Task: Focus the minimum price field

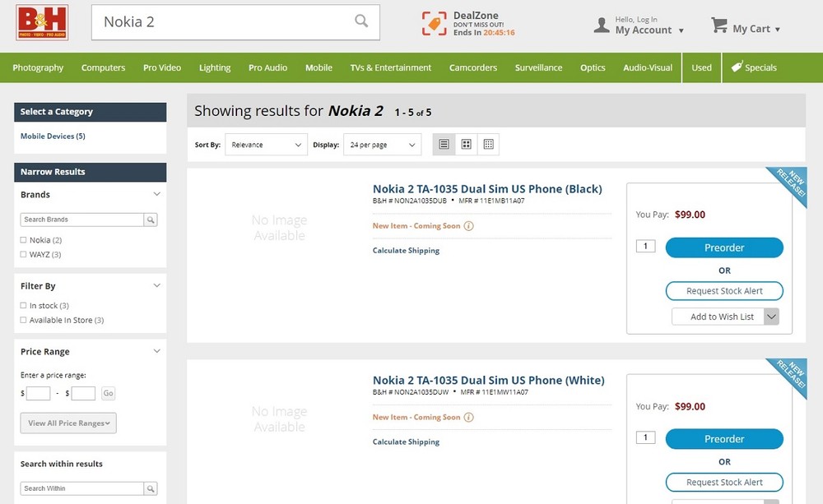Action: point(39,393)
